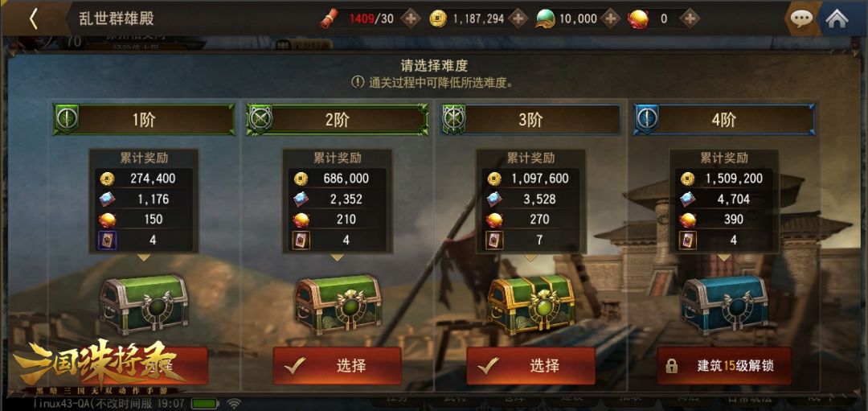This screenshot has width=868, height=411.
Task: Choose the 4阶 difficulty header tab
Action: click(724, 120)
